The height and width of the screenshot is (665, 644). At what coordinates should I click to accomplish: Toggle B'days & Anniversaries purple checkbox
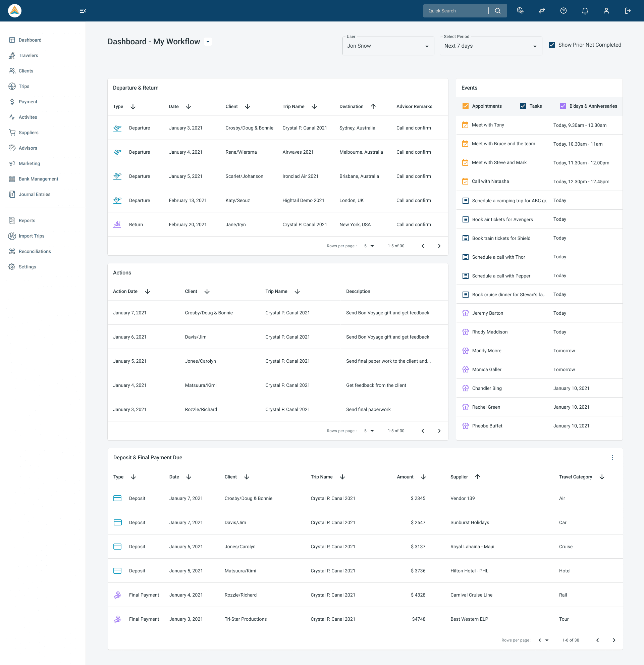coord(562,106)
